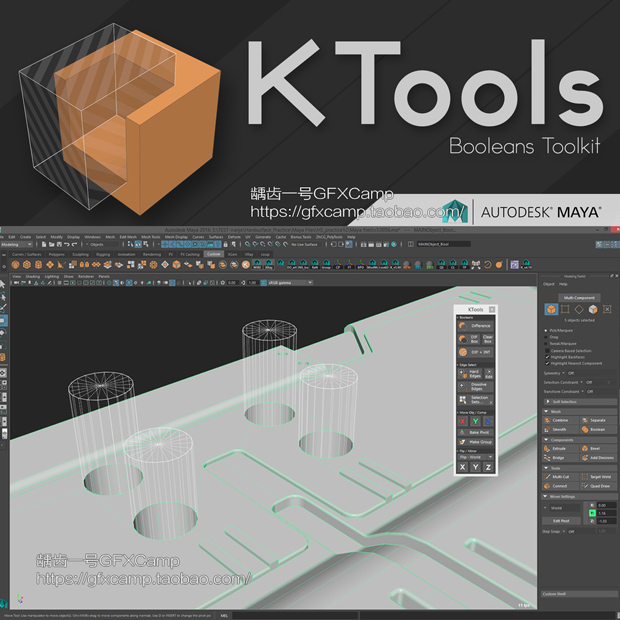Click the white Y flip/mirror button

[476, 467]
